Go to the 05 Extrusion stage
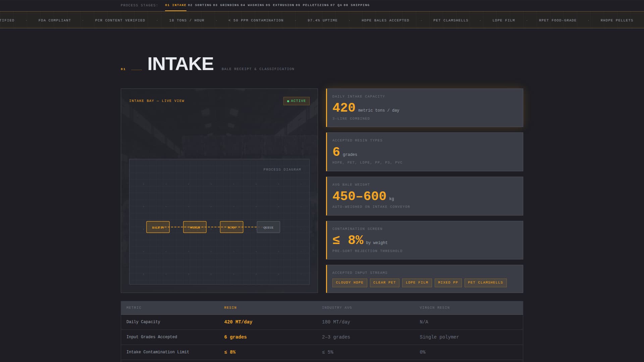This screenshot has width=644, height=362. pyautogui.click(x=280, y=5)
